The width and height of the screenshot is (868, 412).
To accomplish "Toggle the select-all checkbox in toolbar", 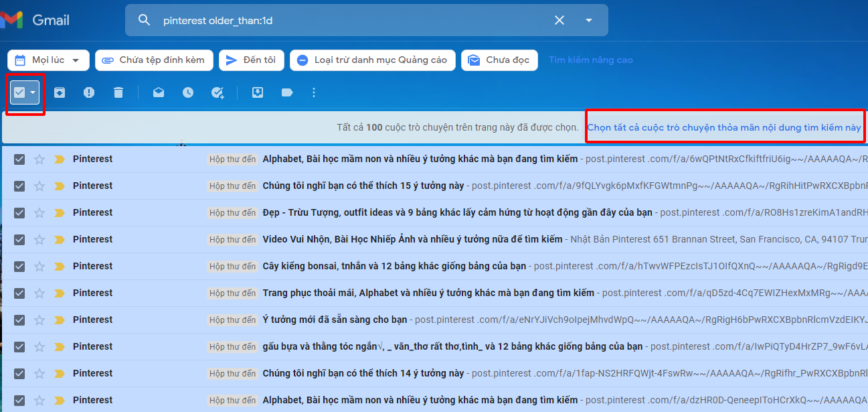I will click(x=19, y=92).
